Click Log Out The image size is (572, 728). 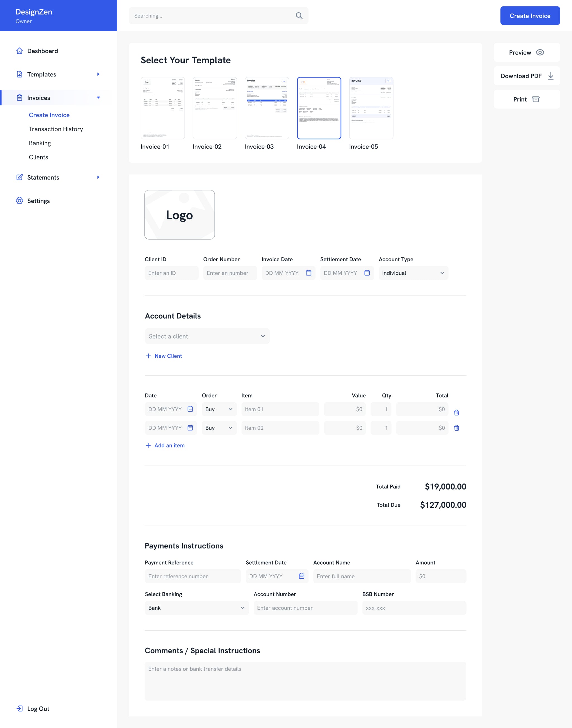38,708
